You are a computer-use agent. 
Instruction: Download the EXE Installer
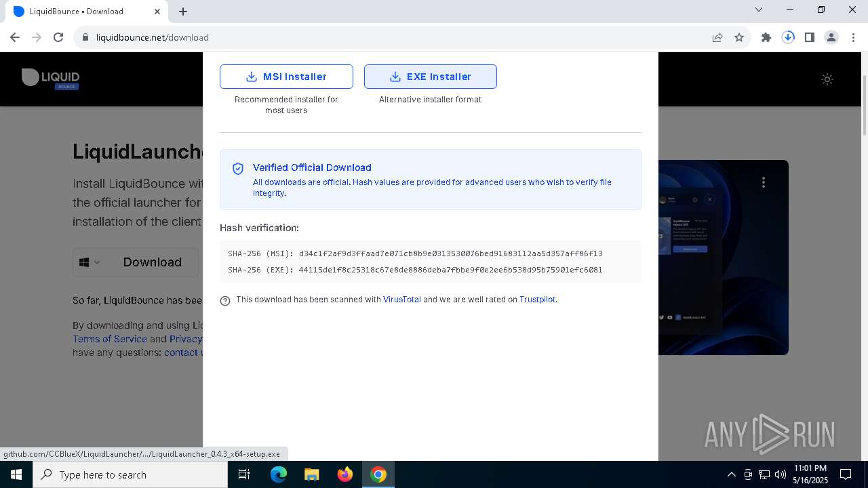(431, 77)
